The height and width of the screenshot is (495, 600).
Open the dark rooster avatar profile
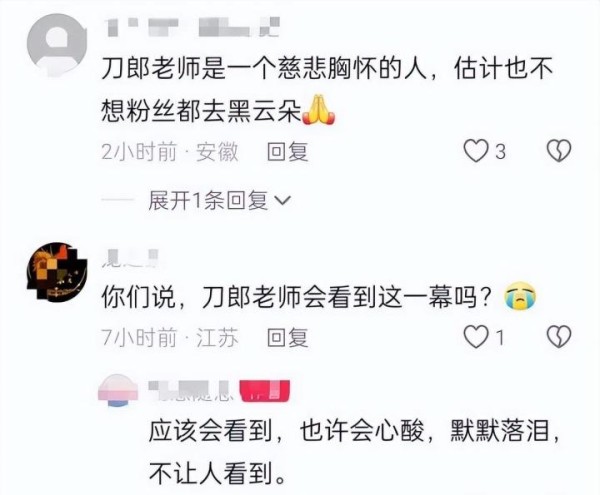(x=57, y=272)
